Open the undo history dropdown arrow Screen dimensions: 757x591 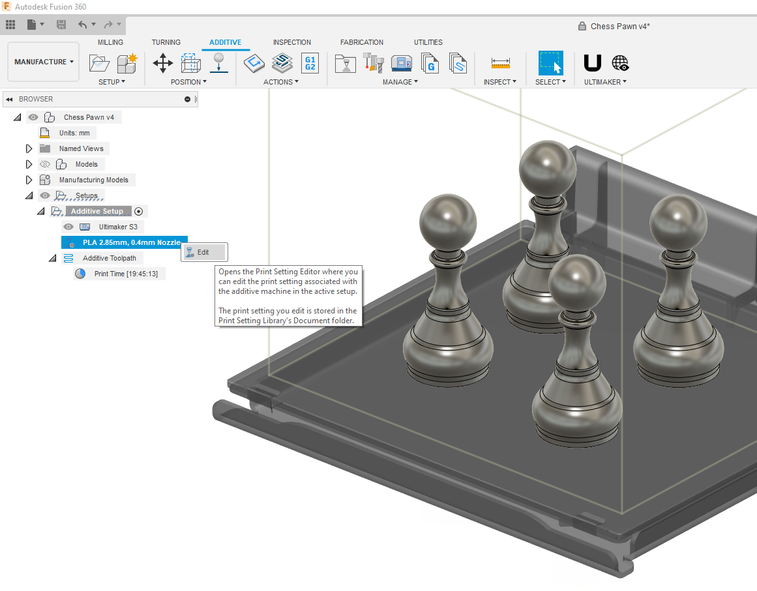(x=94, y=24)
